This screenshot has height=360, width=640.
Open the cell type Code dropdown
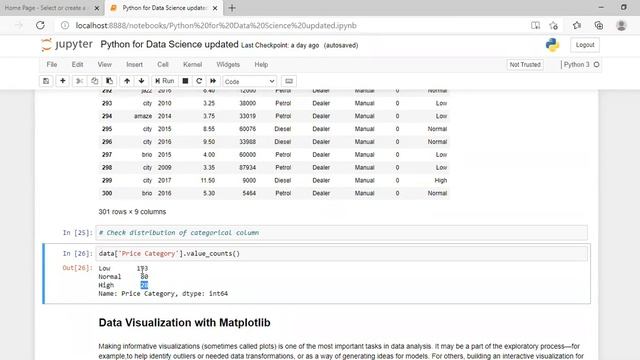(x=249, y=81)
